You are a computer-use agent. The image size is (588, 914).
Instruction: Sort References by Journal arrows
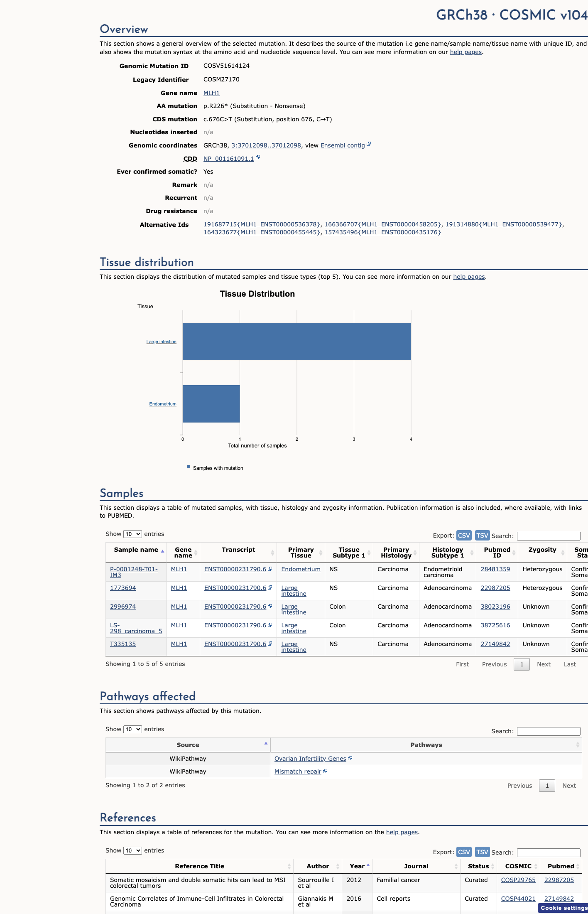(456, 866)
